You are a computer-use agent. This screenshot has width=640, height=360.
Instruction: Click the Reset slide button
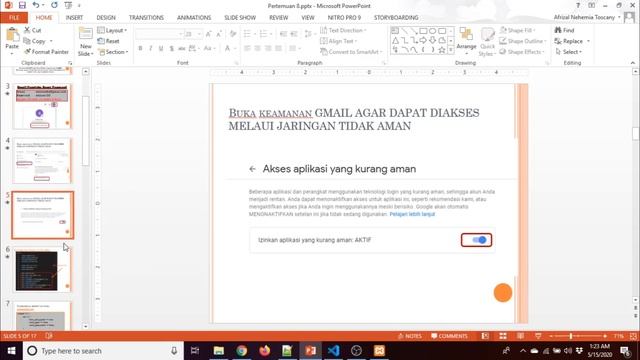109,41
